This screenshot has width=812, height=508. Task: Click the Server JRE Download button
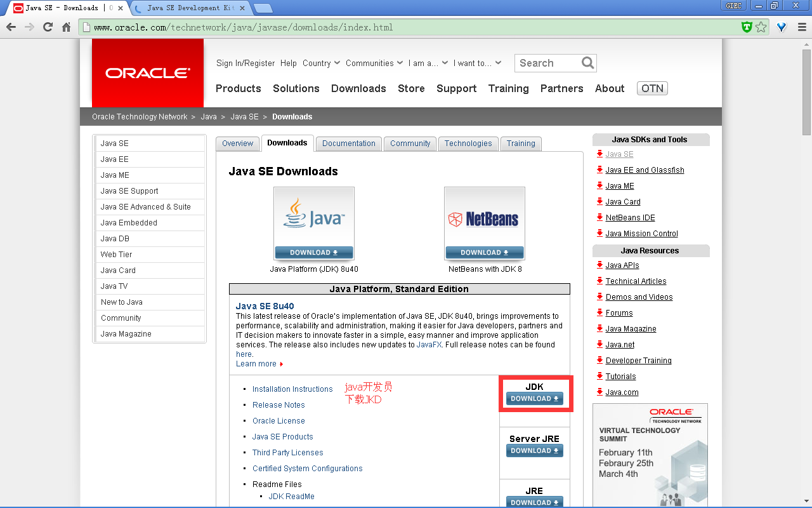click(535, 451)
